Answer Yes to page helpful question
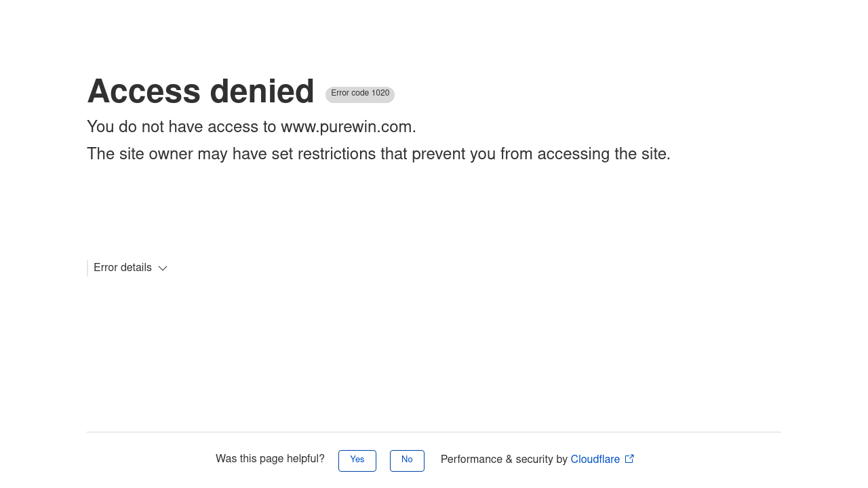868x488 pixels. coord(357,461)
